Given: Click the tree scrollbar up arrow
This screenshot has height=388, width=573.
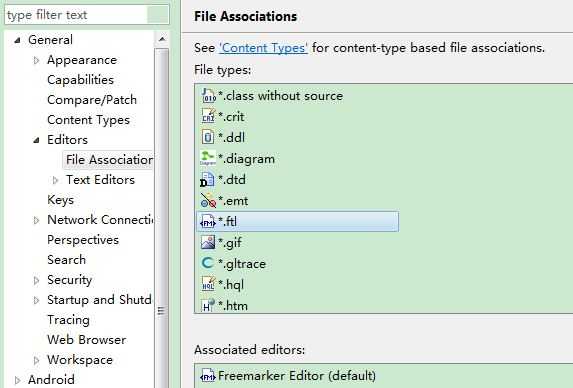Looking at the screenshot, I should pyautogui.click(x=162, y=39).
